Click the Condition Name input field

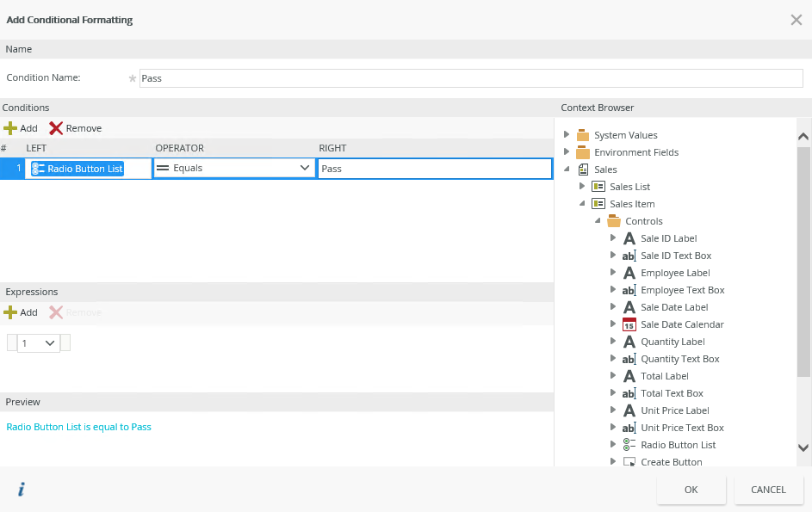point(470,78)
